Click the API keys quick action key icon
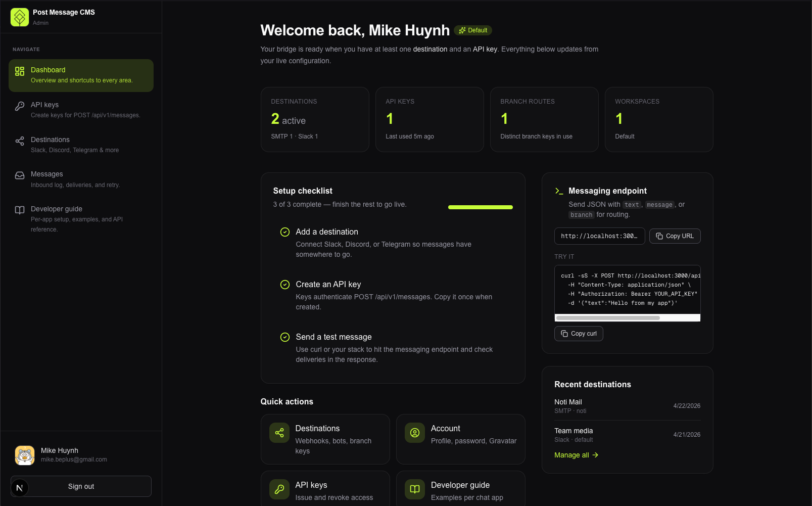The image size is (812, 506). tap(279, 489)
